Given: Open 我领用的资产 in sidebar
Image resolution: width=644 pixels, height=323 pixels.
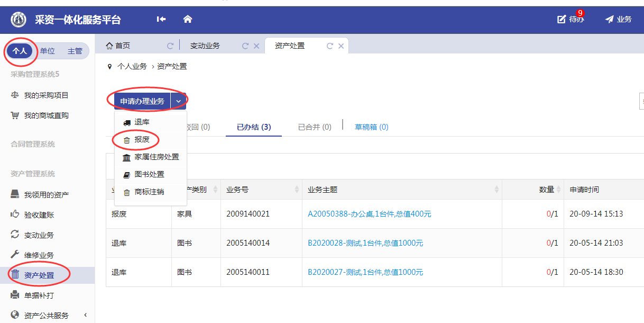Looking at the screenshot, I should pyautogui.click(x=46, y=195).
